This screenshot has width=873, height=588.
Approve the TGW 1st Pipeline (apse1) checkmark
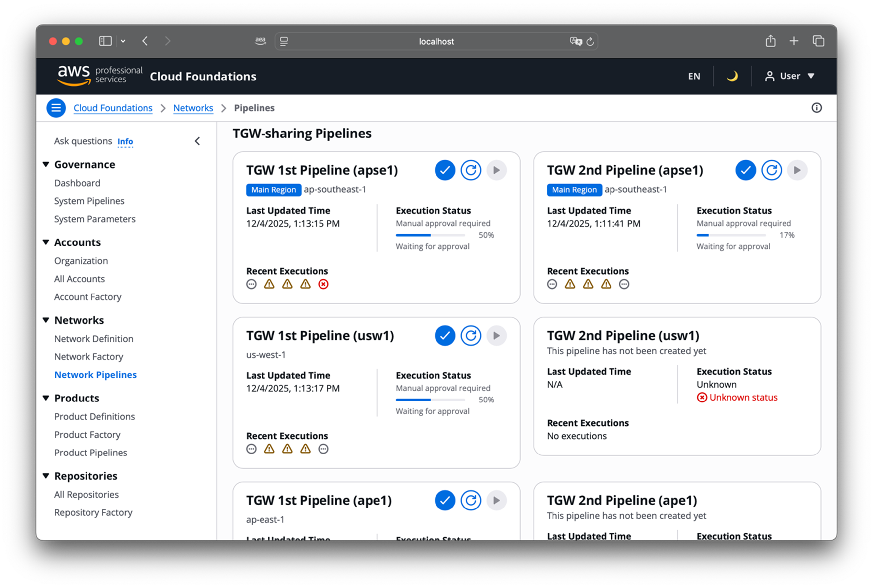445,170
